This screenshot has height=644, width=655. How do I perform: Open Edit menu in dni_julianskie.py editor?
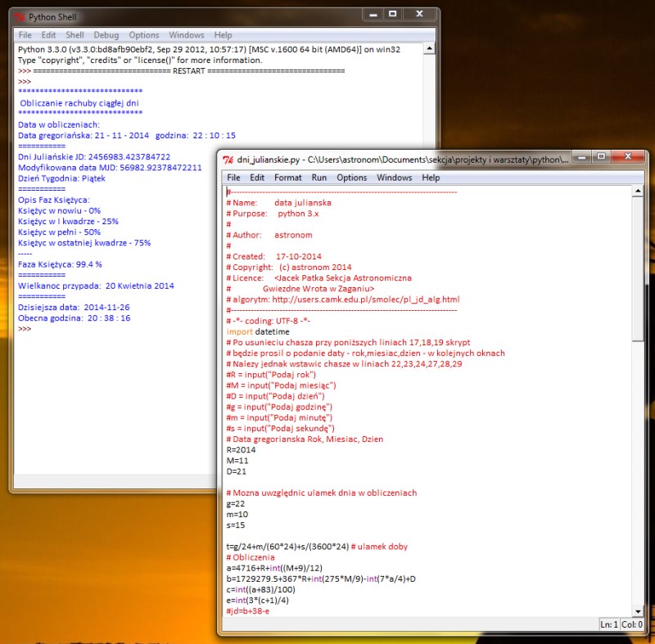pyautogui.click(x=257, y=178)
